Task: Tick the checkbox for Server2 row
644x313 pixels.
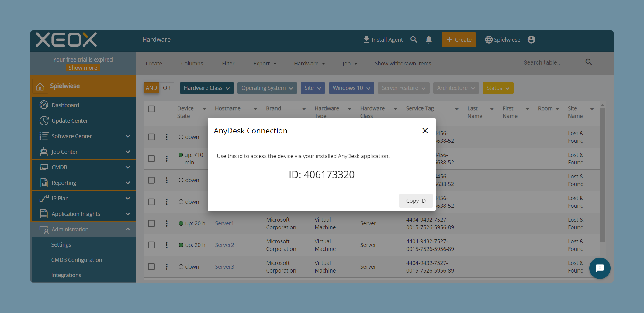Action: click(x=151, y=245)
